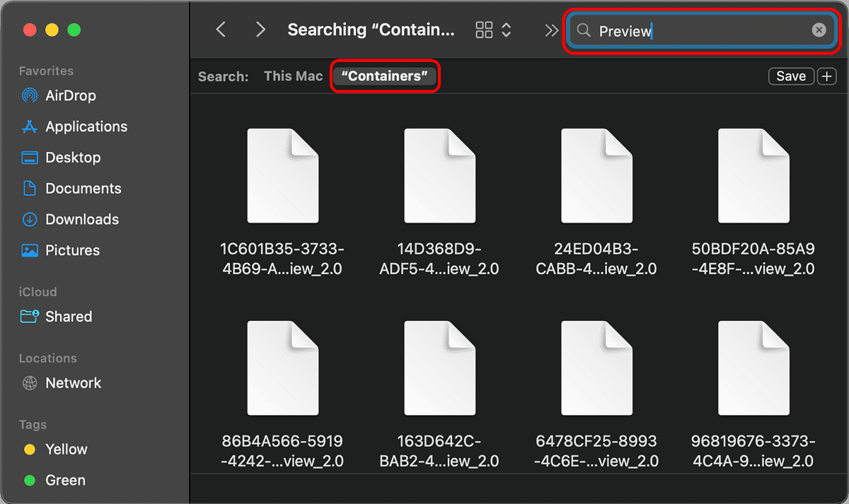Expand the toolbar overflow chevrons
Screen dimensions: 849x504
[x=551, y=30]
